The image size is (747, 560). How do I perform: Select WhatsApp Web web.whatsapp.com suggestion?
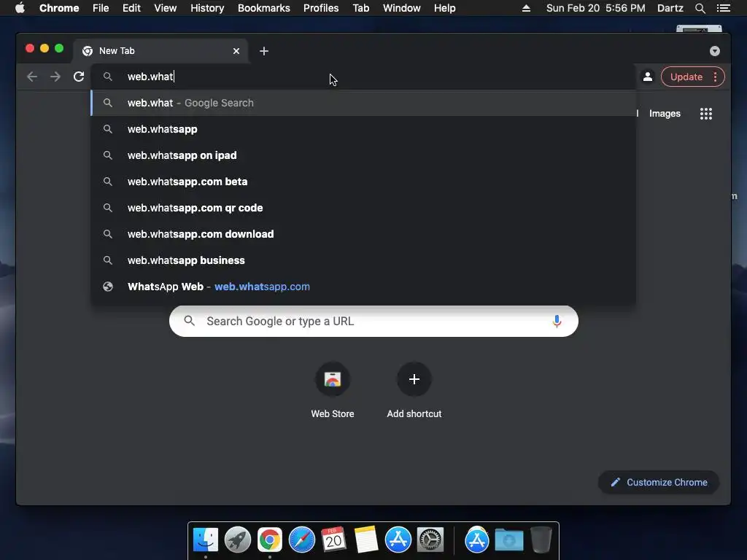[x=363, y=287]
